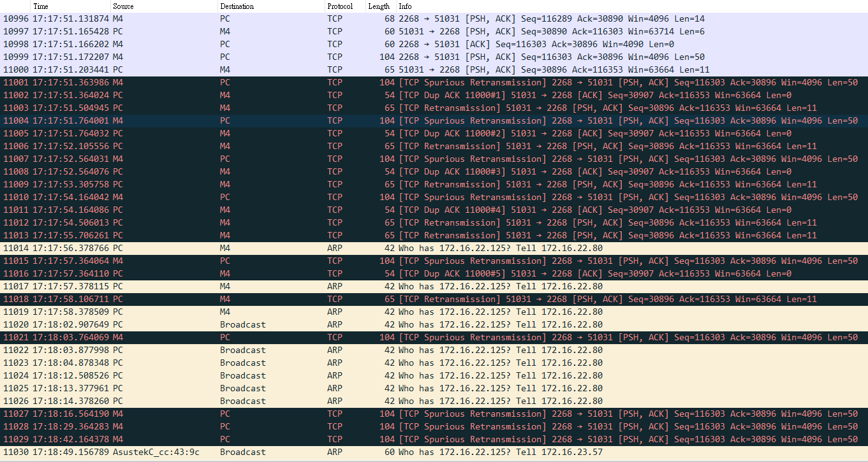Viewport: 868px width, 462px height.
Task: Select highlighted packet 11004
Action: pos(434,121)
